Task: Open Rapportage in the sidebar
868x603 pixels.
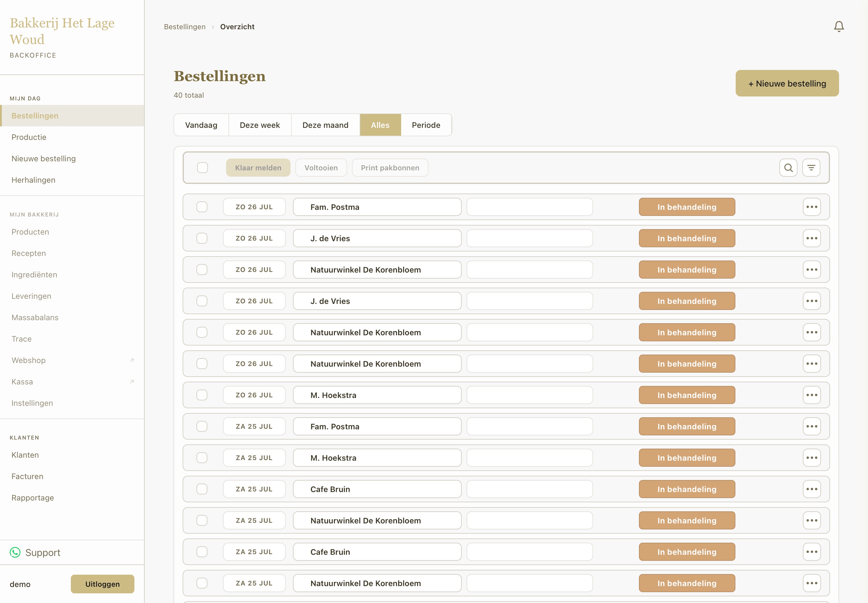Action: [x=72, y=498]
